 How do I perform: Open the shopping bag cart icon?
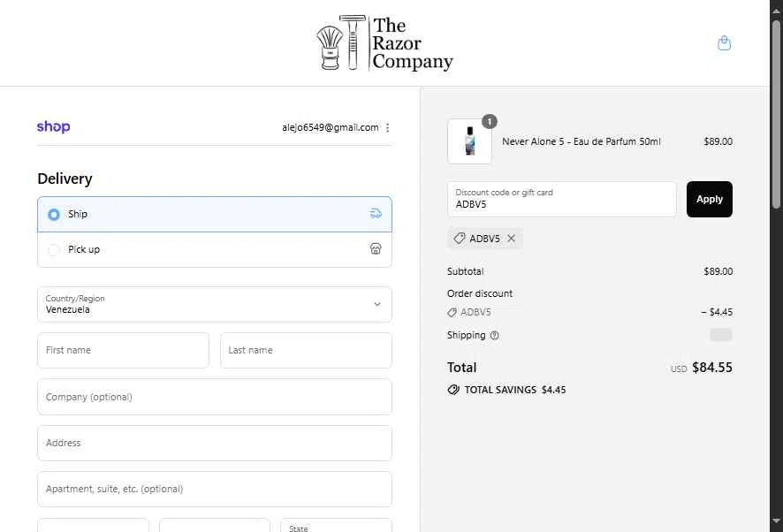(x=724, y=43)
